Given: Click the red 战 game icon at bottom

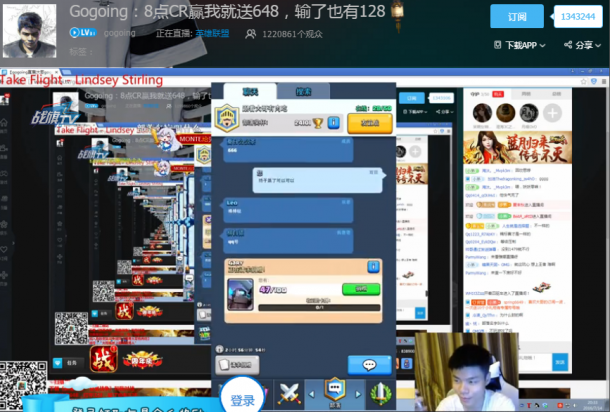Looking at the screenshot, I should point(103,358).
